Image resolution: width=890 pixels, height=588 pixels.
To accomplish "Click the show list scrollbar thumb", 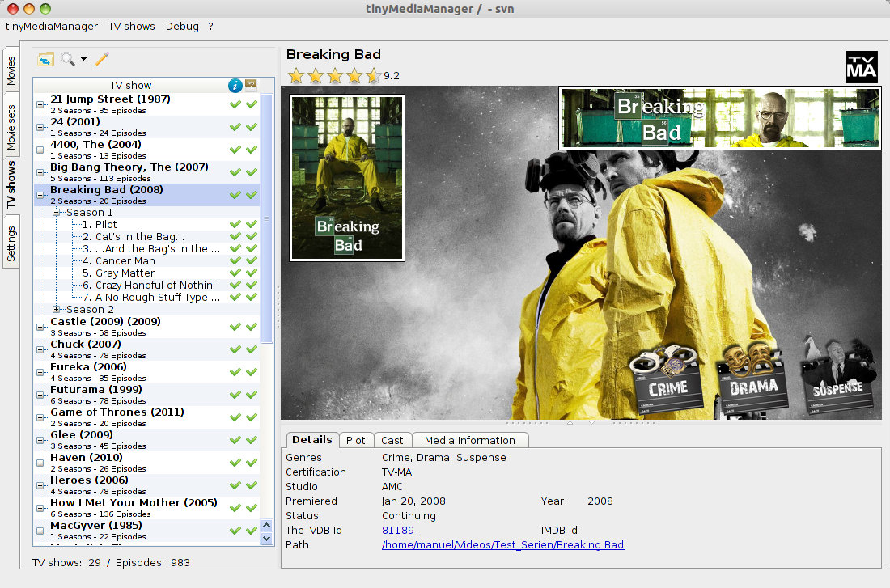I will pyautogui.click(x=267, y=218).
